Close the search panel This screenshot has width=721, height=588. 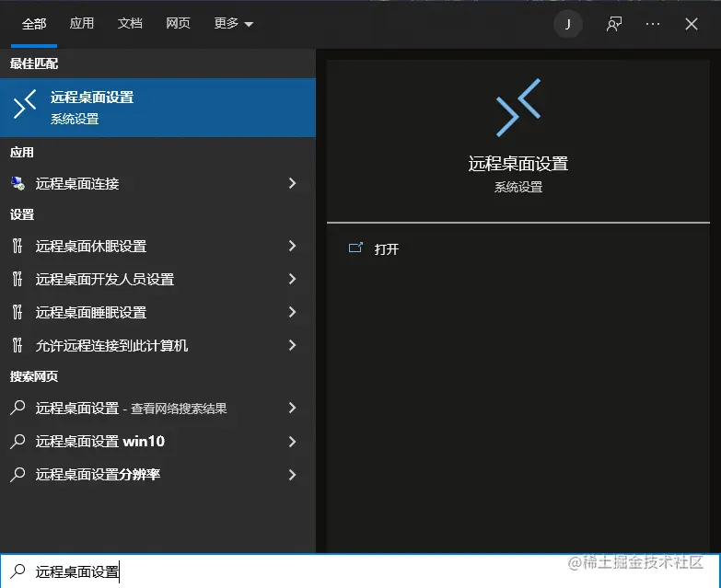[x=692, y=24]
